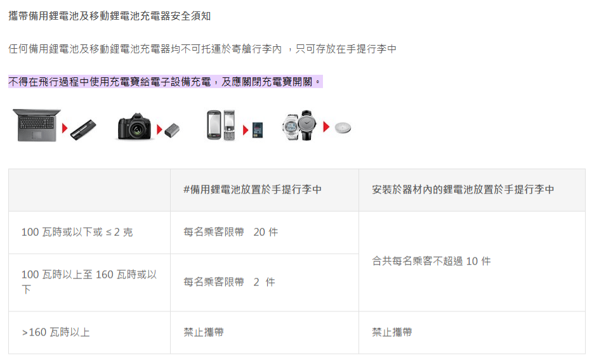The height and width of the screenshot is (364, 592).
Task: Click the column header #備用鋰電池放置於手提行李中
Action: click(252, 190)
